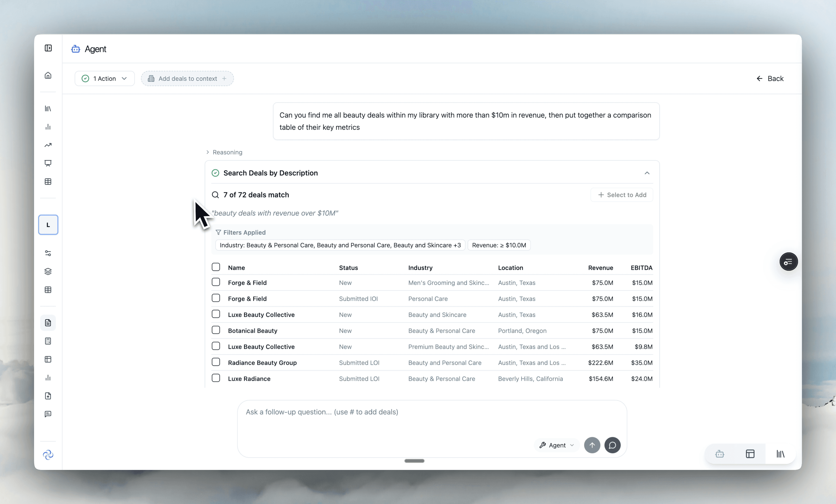Click the home icon in sidebar

[x=48, y=75]
